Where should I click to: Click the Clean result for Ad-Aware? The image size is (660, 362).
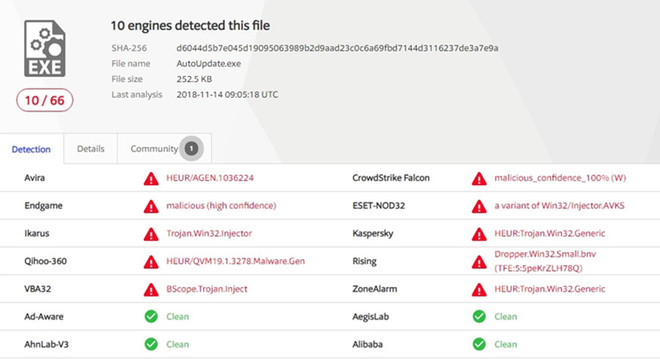[x=178, y=317]
